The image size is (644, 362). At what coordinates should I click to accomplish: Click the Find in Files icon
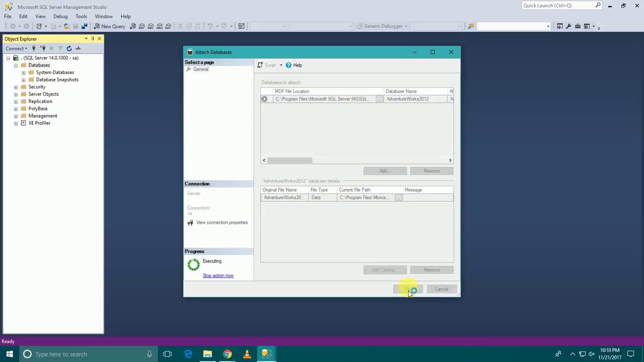pyautogui.click(x=470, y=26)
